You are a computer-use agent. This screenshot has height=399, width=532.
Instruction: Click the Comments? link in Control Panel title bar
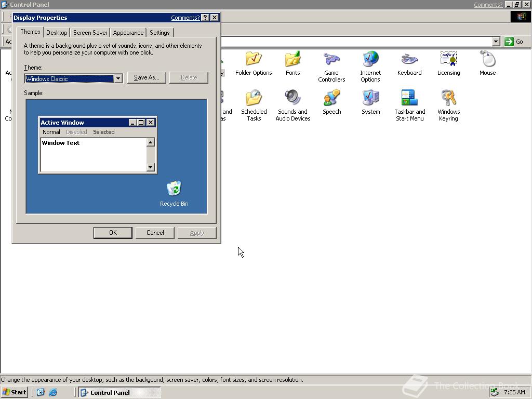pos(488,5)
